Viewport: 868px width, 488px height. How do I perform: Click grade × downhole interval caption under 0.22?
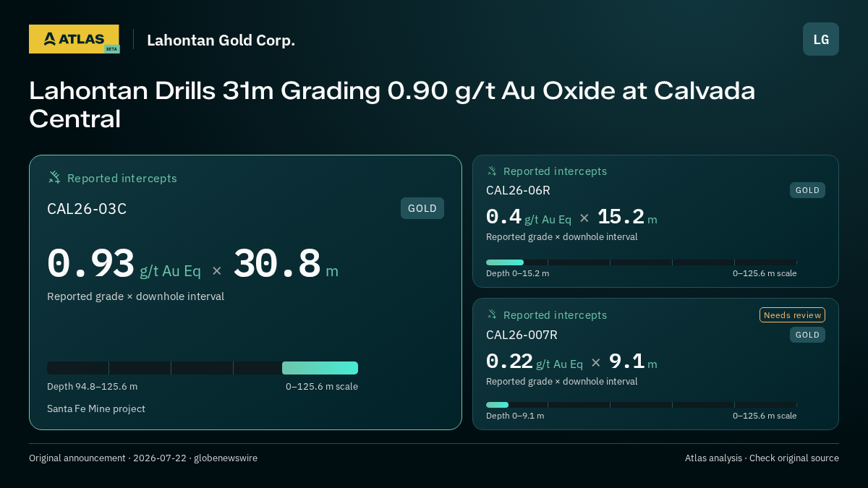pyautogui.click(x=562, y=381)
